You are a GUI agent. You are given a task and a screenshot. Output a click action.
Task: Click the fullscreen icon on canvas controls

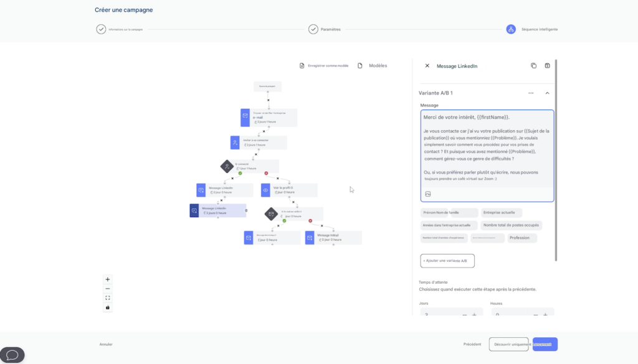click(x=107, y=297)
